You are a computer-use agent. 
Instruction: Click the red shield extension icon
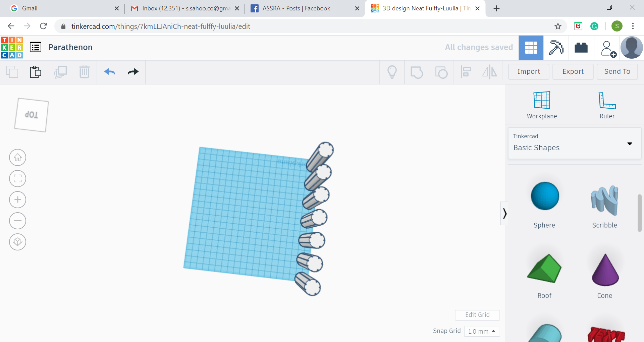(x=578, y=26)
